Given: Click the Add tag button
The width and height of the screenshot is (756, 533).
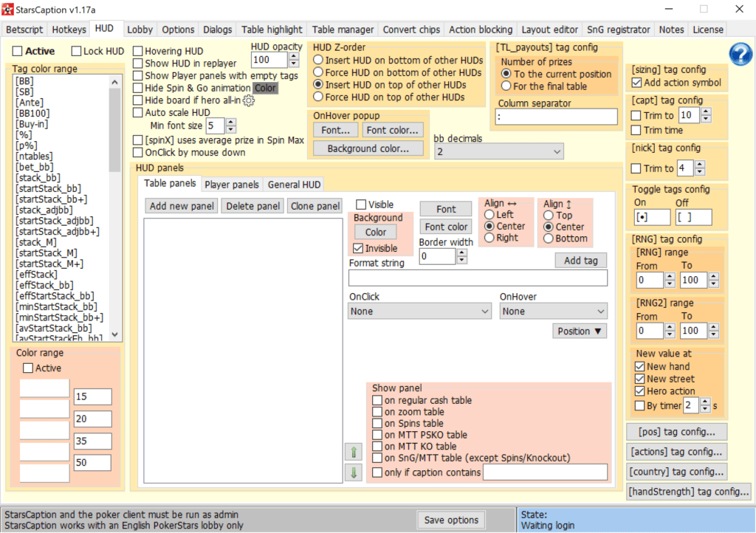Looking at the screenshot, I should click(580, 261).
